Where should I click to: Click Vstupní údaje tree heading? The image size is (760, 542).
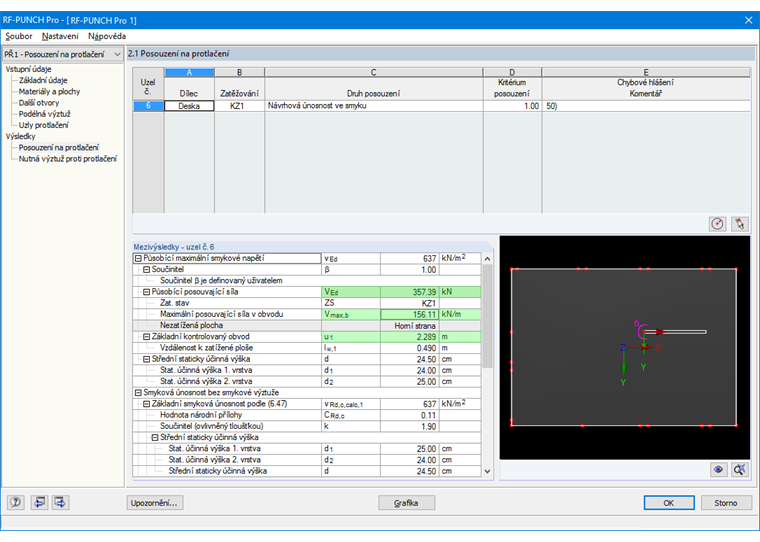click(x=29, y=69)
